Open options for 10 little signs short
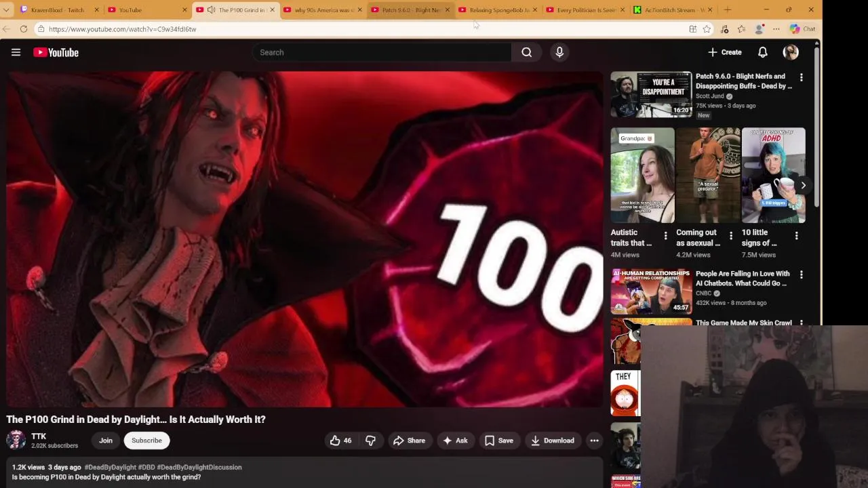This screenshot has width=868, height=488. coord(796,236)
